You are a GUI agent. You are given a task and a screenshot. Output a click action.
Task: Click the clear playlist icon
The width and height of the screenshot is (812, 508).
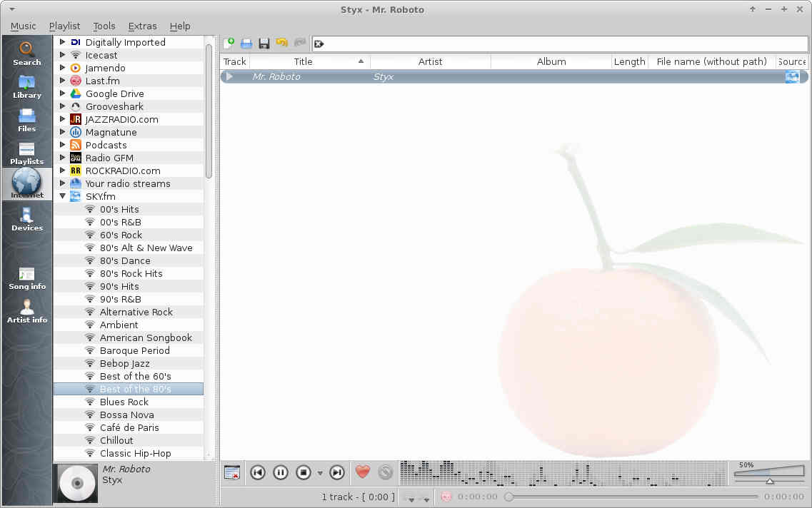232,472
